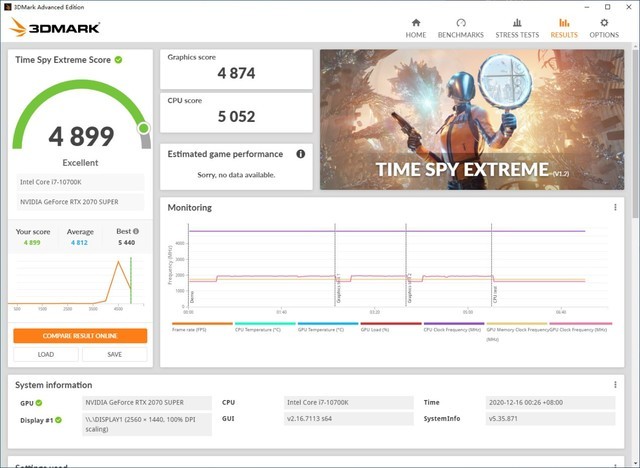Screen dimensions: 640x468
Task: Maximize the 3DMark window
Action: (607, 7)
